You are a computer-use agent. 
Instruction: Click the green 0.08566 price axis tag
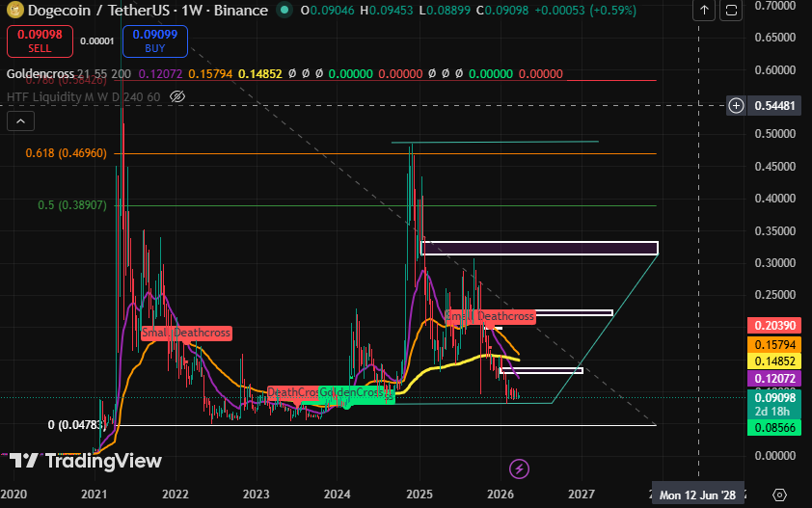(x=774, y=428)
